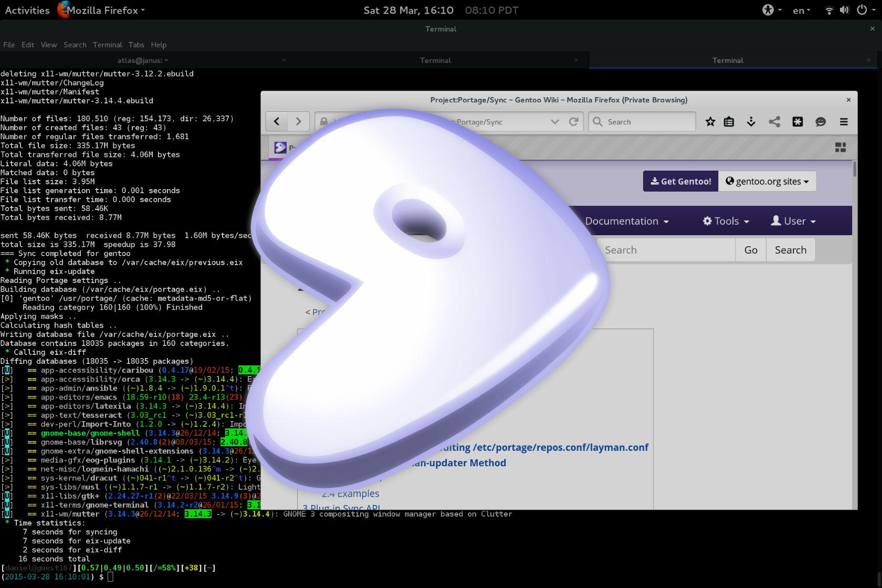This screenshot has width=882, height=588.
Task: Click the volume speaker icon
Action: point(844,10)
